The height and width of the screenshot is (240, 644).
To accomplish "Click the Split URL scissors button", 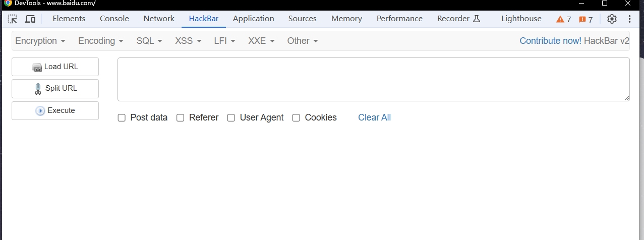I will pos(55,88).
